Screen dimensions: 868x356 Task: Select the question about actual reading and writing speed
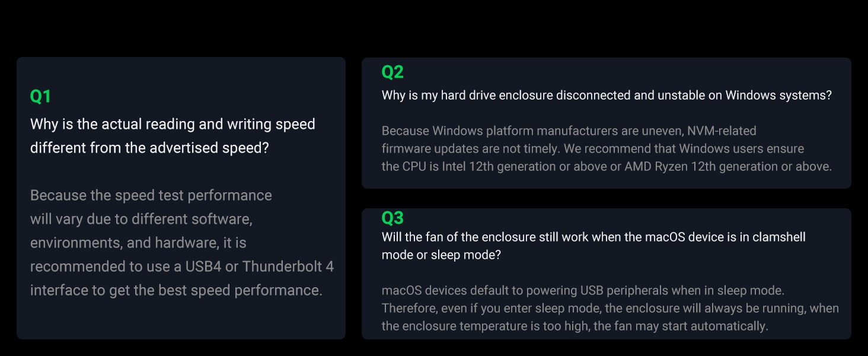point(173,136)
